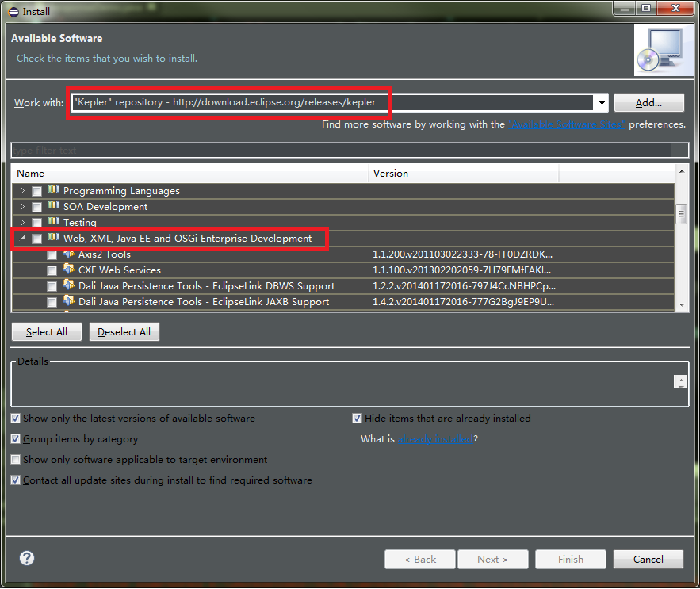Check the CXF Web Services checkbox
700x589 pixels.
click(52, 270)
